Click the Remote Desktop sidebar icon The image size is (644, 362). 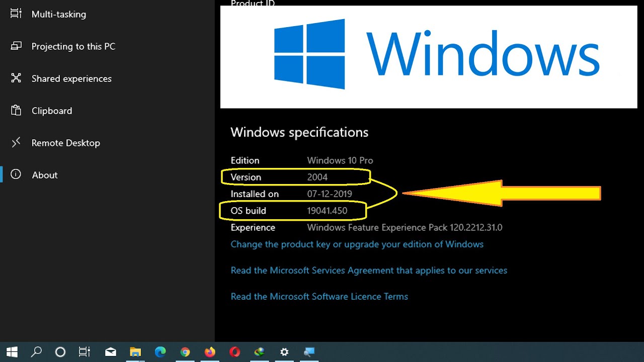pyautogui.click(x=16, y=143)
